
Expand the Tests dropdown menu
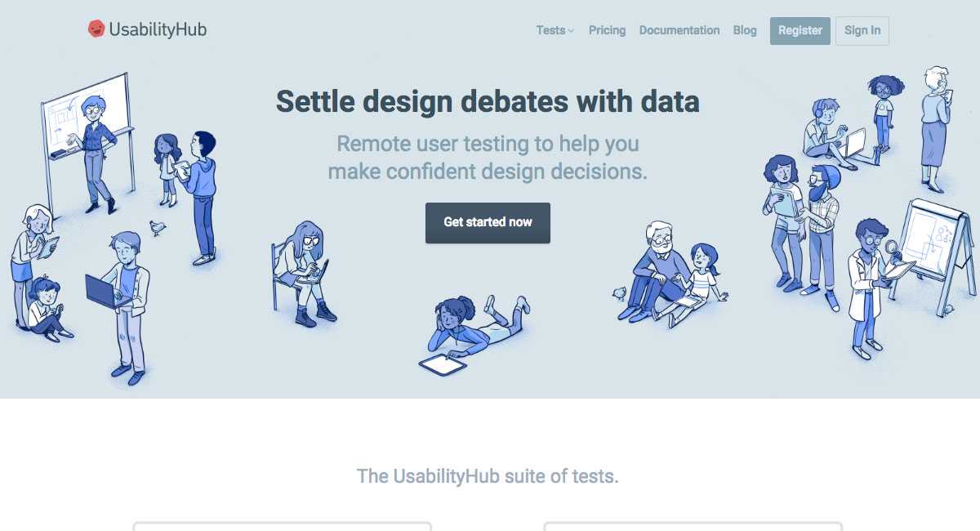[x=555, y=30]
